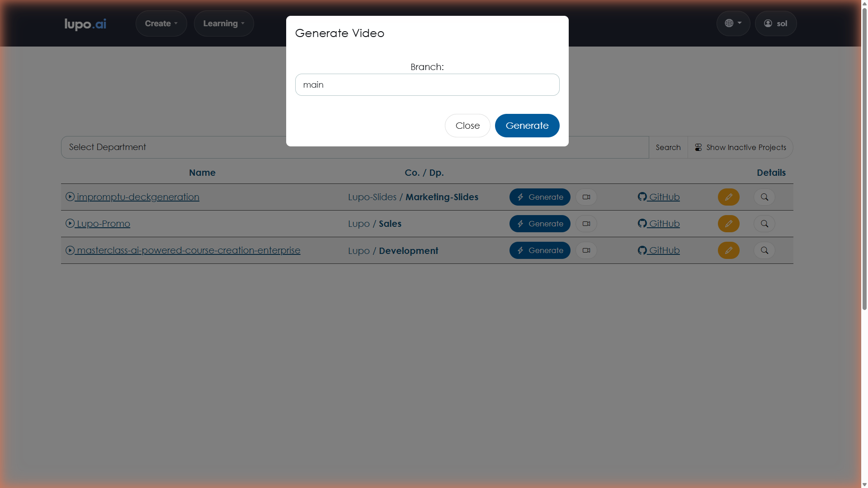Click the Name column header
The width and height of the screenshot is (868, 488).
tap(202, 173)
